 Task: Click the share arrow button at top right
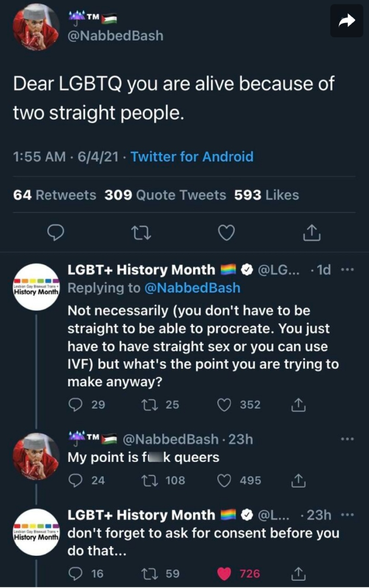pyautogui.click(x=347, y=21)
